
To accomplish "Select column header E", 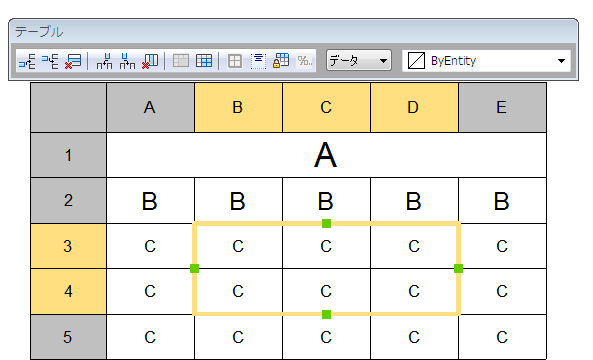I will pyautogui.click(x=502, y=107).
